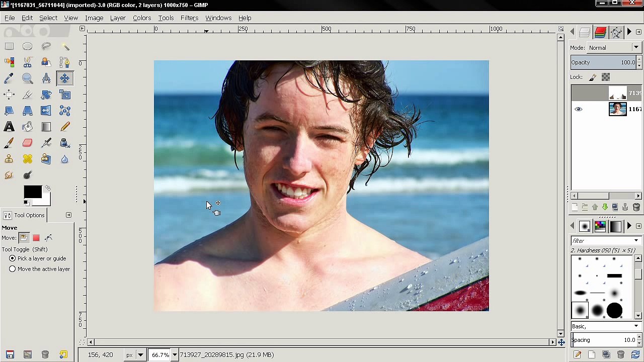
Task: Open Tool Options panel menu arrow
Action: pyautogui.click(x=69, y=215)
